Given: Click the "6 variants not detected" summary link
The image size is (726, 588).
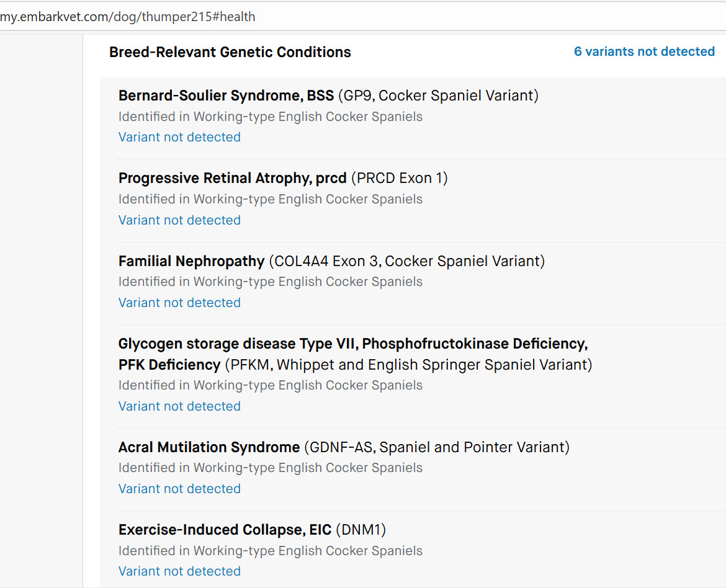Looking at the screenshot, I should [644, 51].
